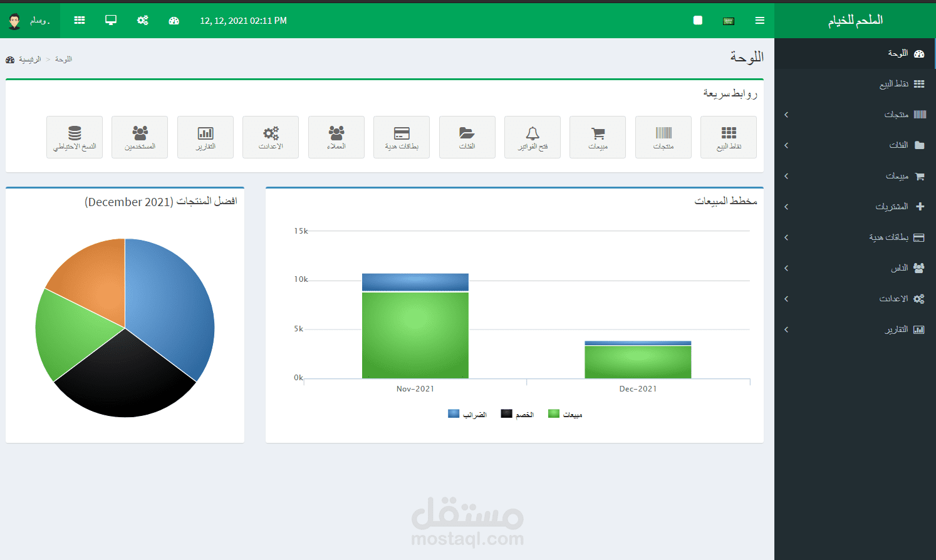
Task: Click the grid icon in the top bar
Action: [80, 21]
